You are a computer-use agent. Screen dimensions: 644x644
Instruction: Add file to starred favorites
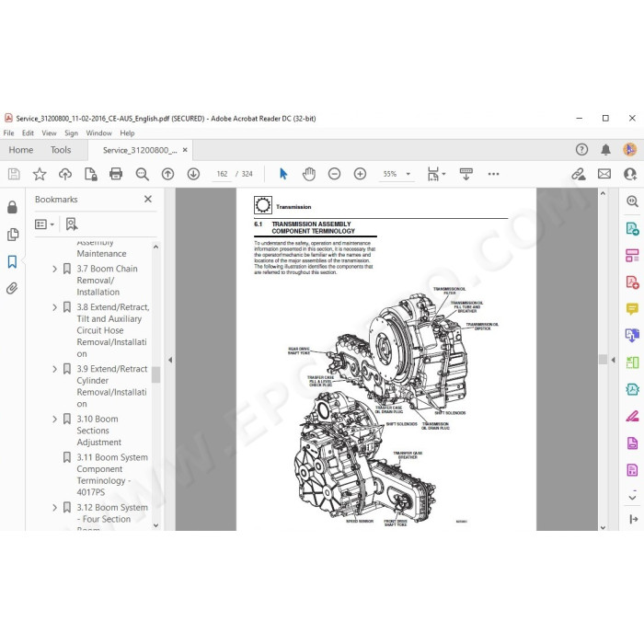(40, 174)
